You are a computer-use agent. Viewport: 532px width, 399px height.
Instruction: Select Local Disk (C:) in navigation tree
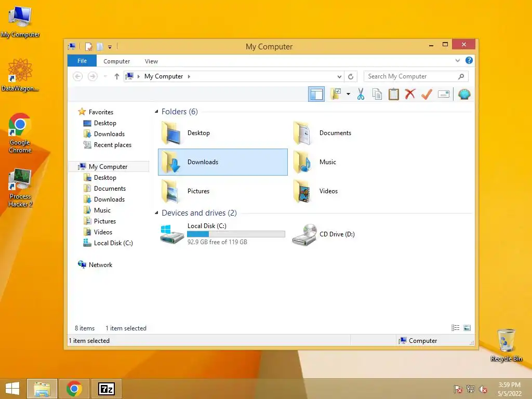(x=113, y=243)
